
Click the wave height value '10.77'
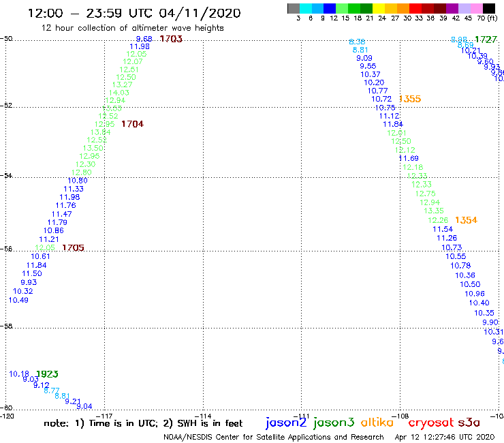pos(378,91)
